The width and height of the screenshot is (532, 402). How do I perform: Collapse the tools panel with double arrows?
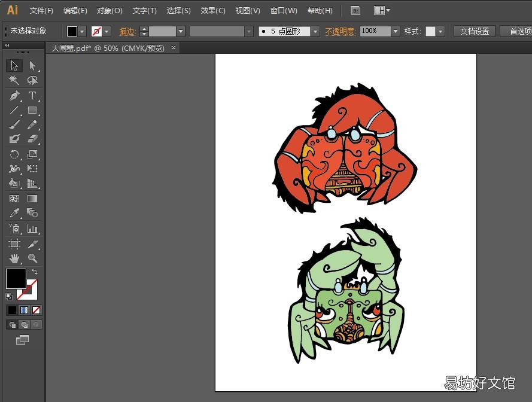(7, 45)
